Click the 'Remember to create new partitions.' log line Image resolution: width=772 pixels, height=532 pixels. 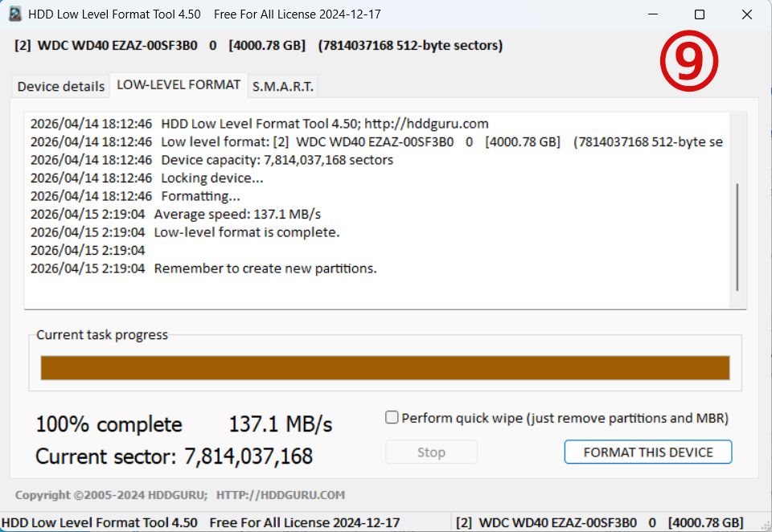point(203,268)
